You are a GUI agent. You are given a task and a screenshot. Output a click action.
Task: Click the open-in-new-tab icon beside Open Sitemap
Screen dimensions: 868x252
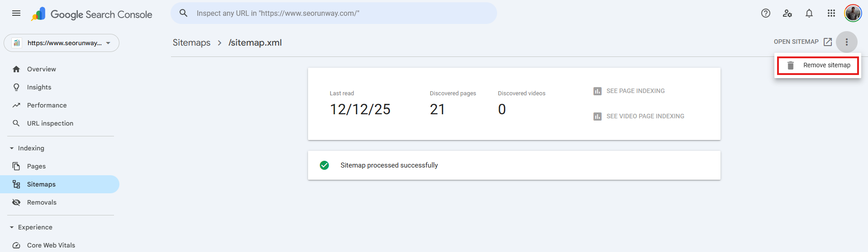pos(828,42)
